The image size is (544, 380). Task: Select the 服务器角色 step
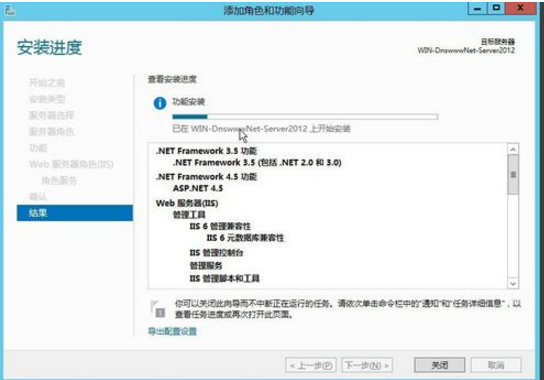pos(51,132)
